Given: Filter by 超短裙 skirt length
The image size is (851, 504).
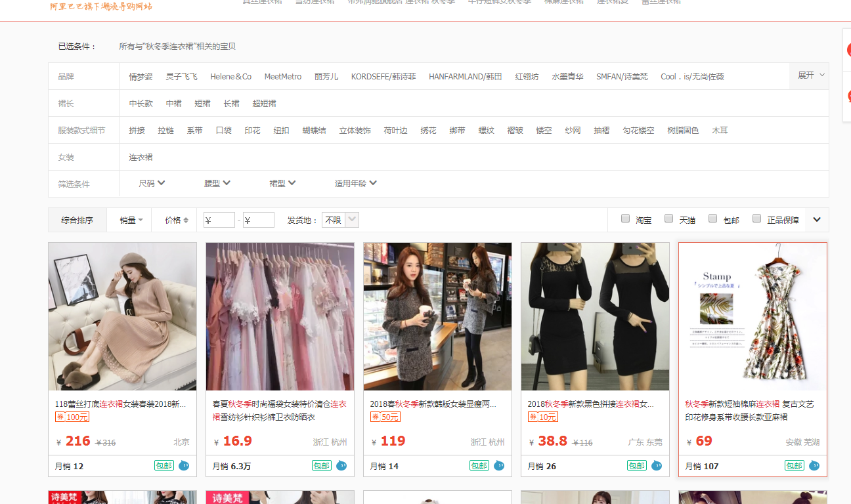Looking at the screenshot, I should (x=264, y=104).
